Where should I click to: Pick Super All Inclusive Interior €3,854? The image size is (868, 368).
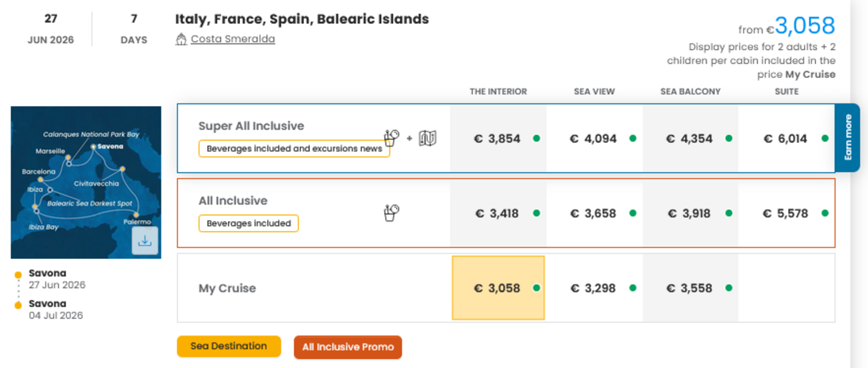tap(498, 138)
